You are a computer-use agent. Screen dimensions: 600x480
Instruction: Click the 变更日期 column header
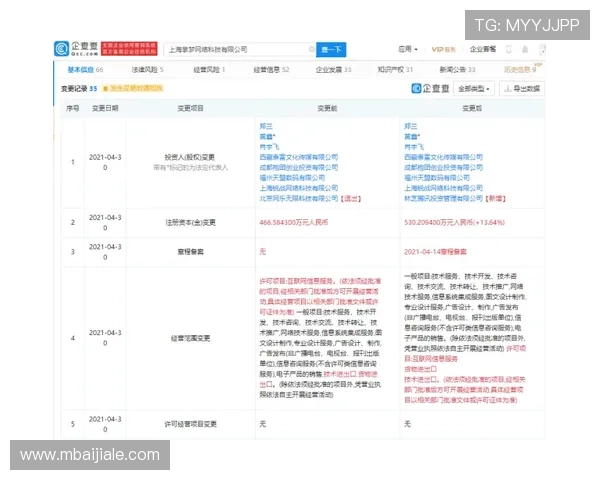point(105,108)
